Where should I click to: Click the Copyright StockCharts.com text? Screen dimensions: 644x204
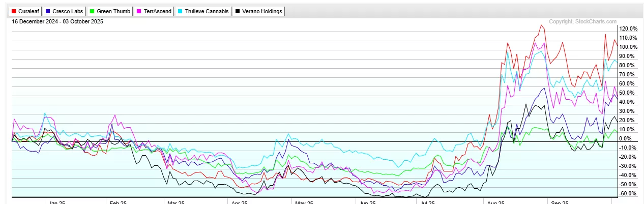[582, 22]
